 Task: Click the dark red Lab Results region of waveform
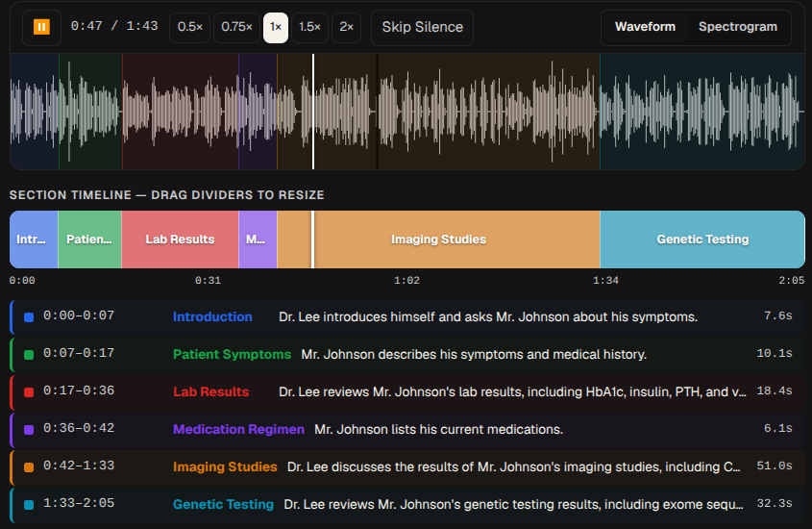(x=181, y=112)
